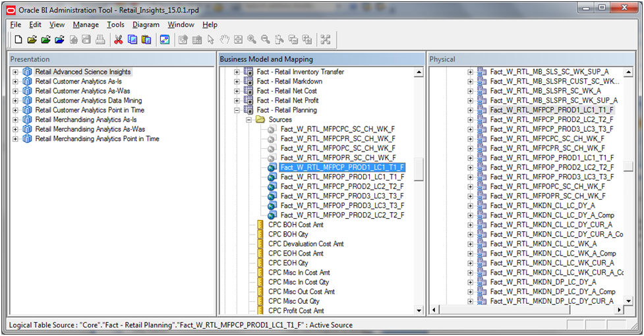Open the Help menu

(210, 24)
